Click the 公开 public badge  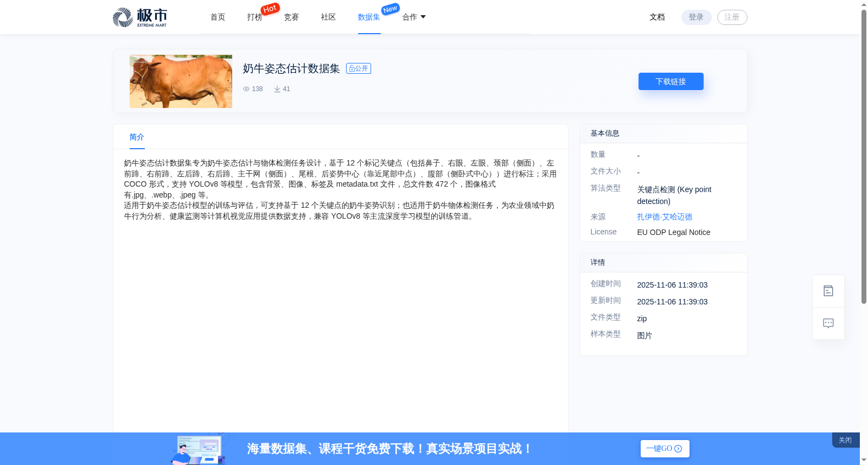point(359,68)
